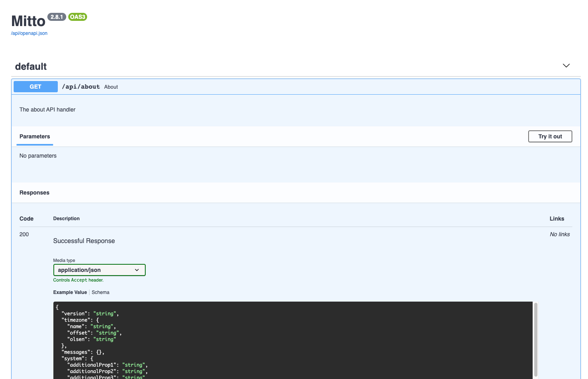Viewport: 588px width, 379px height.
Task: Click the "additionalProp1" line in example JSON
Action: coord(108,365)
